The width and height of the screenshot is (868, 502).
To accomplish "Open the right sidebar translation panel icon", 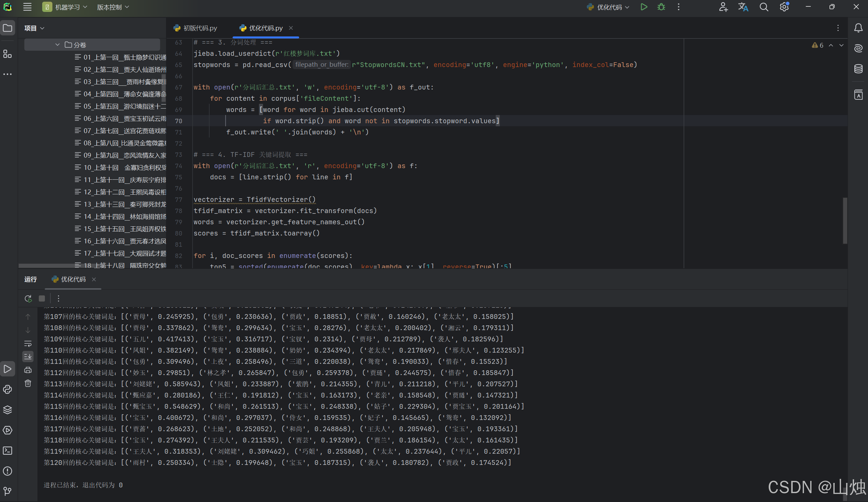I will coord(858,94).
